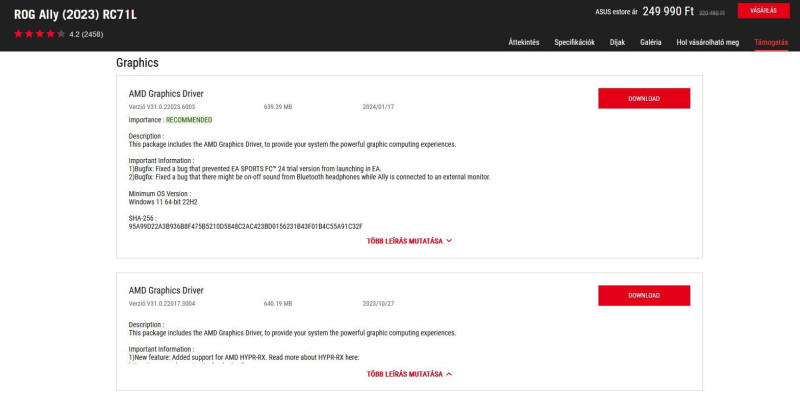Click the SHA-256 hash value text
This screenshot has width=800, height=397.
point(245,226)
